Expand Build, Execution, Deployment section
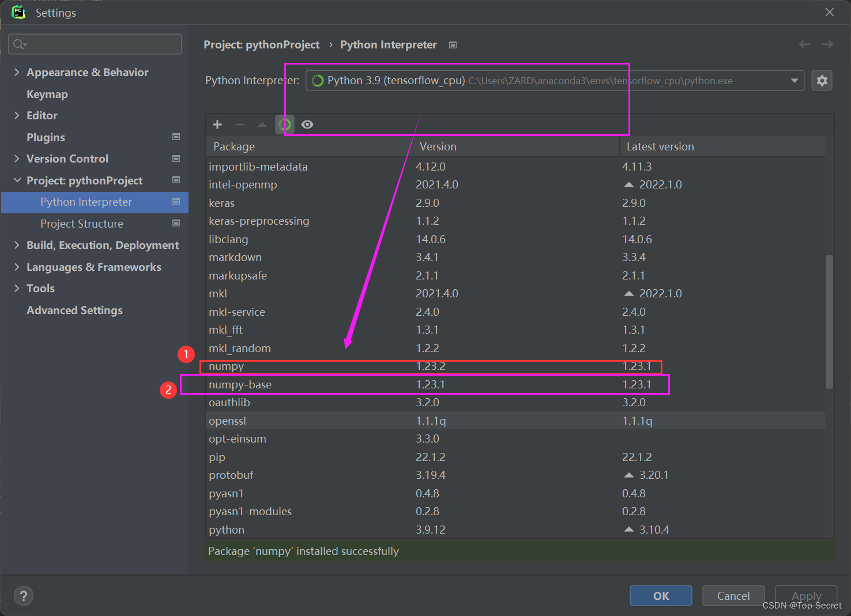 tap(17, 245)
